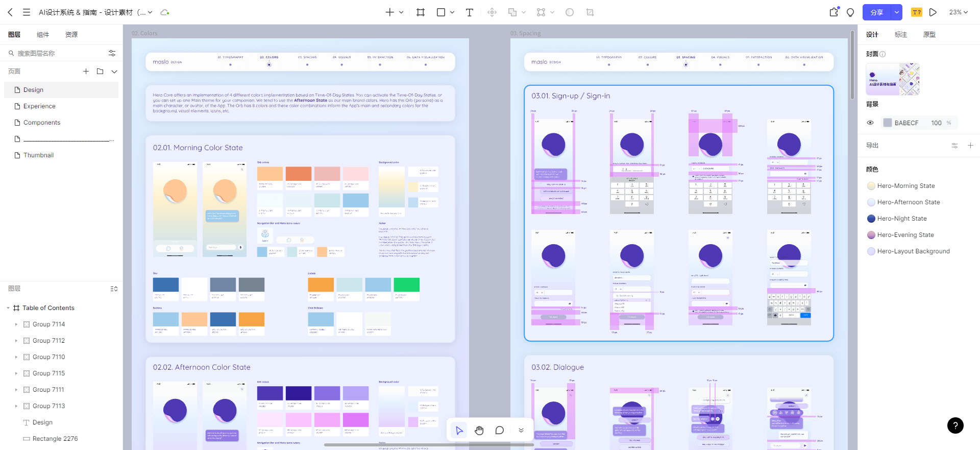Switch to the 标注 tab
Screen dimensions: 980x450
pyautogui.click(x=901, y=35)
